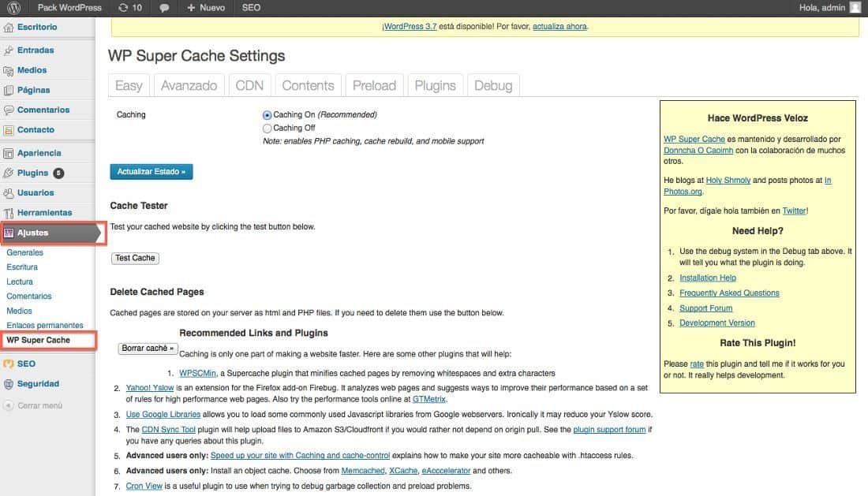The image size is (868, 496).
Task: Open WP Super Cache submenu item
Action: [38, 340]
